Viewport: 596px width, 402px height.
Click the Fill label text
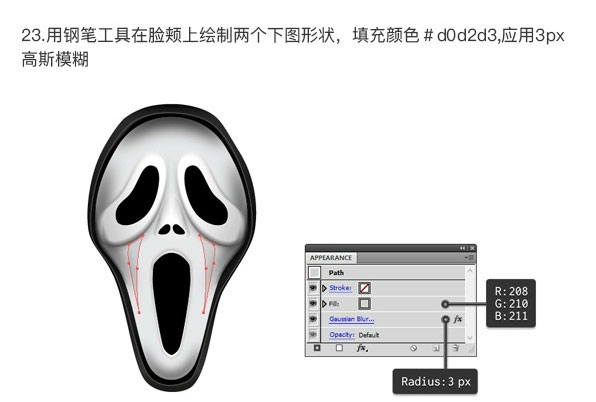tap(334, 304)
